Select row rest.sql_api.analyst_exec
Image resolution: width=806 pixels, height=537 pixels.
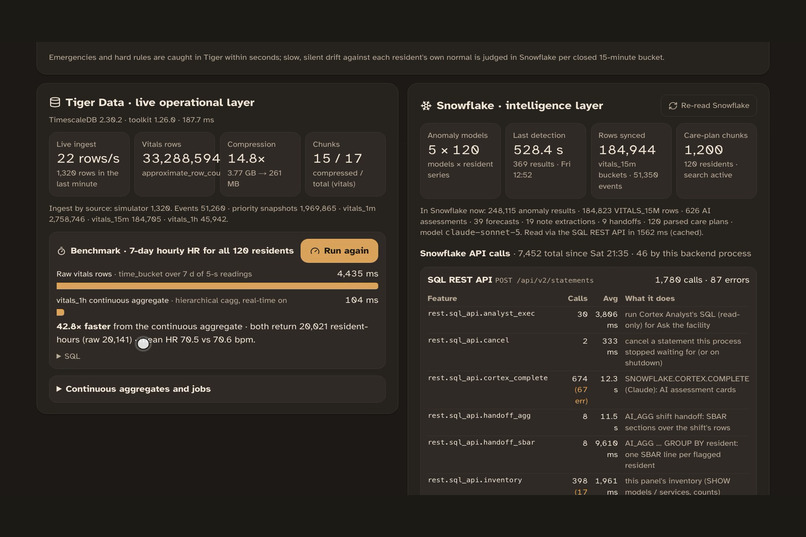[588, 320]
